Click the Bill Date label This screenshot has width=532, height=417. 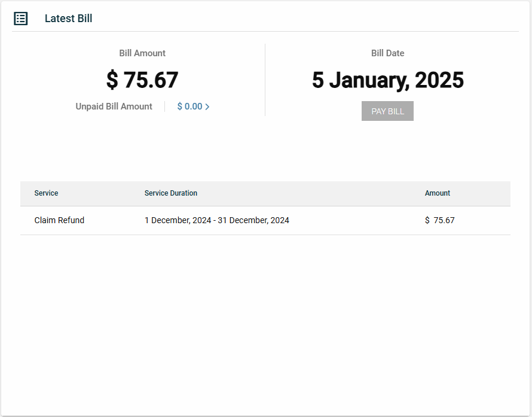pyautogui.click(x=387, y=53)
